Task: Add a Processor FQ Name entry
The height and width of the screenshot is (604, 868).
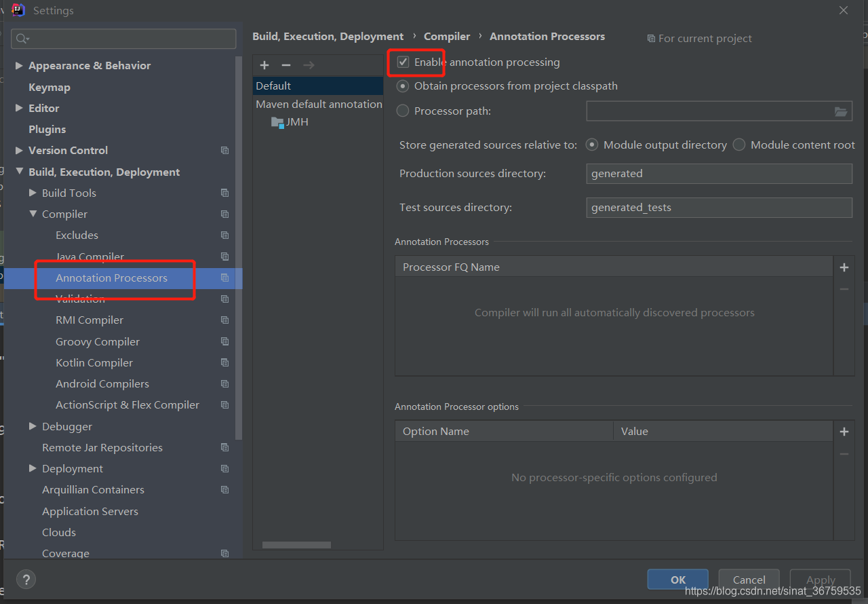Action: (x=844, y=267)
